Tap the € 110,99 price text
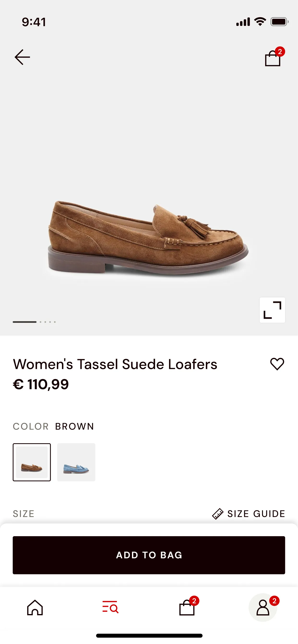This screenshot has width=298, height=644. pos(41,384)
